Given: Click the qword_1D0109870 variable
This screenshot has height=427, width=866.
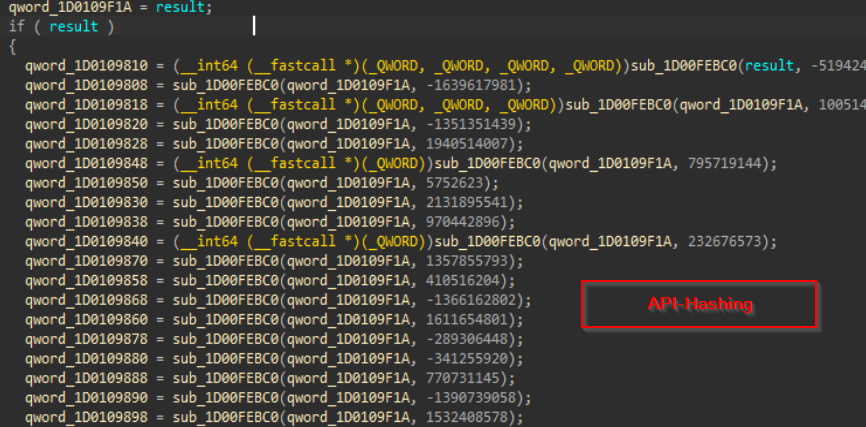Looking at the screenshot, I should pos(87,261).
